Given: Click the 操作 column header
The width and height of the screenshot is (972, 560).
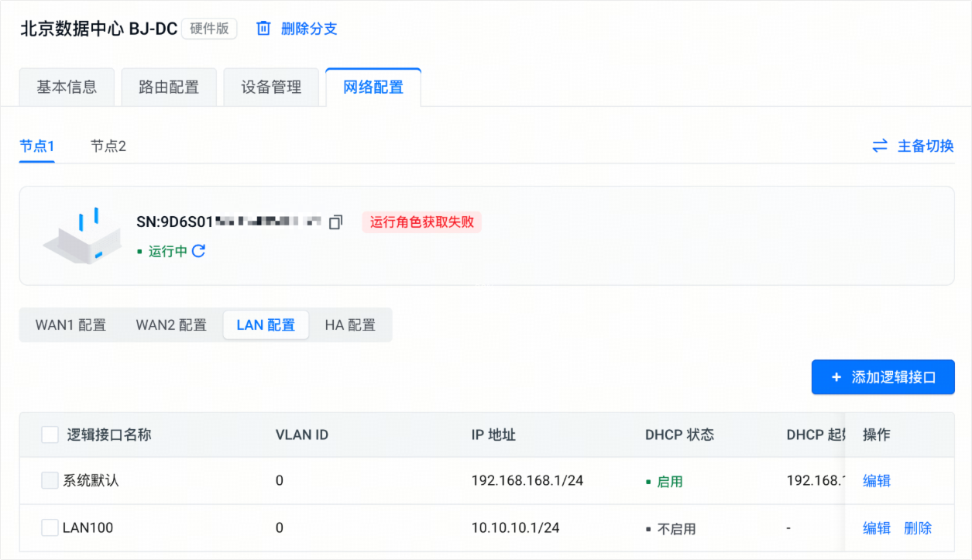Looking at the screenshot, I should click(x=877, y=435).
